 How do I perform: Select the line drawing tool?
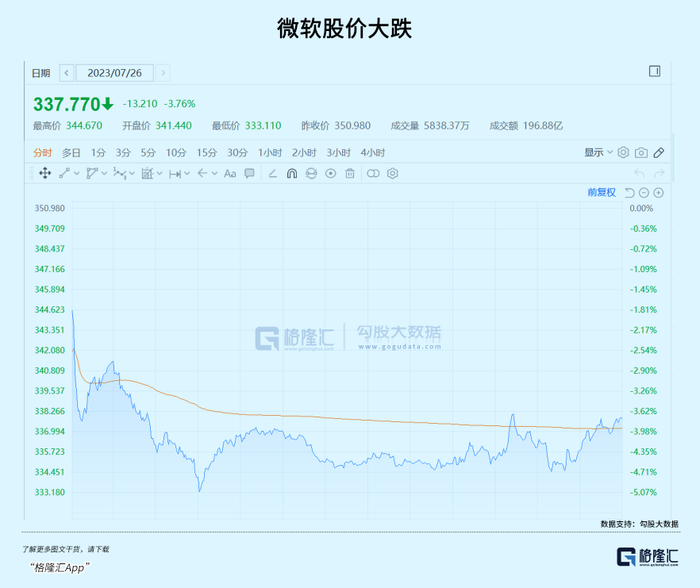65,173
